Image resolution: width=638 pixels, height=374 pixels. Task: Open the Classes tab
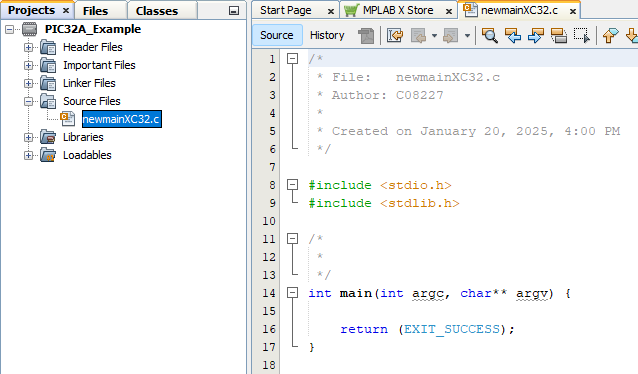click(x=157, y=11)
